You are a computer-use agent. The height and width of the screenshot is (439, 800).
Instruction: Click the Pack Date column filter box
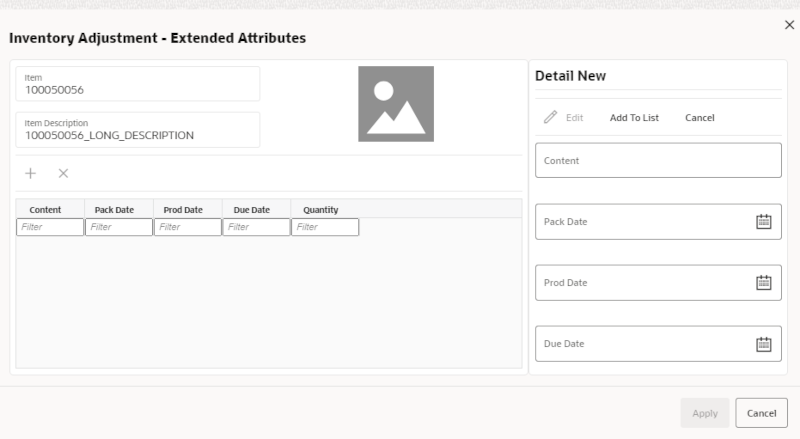pos(119,227)
